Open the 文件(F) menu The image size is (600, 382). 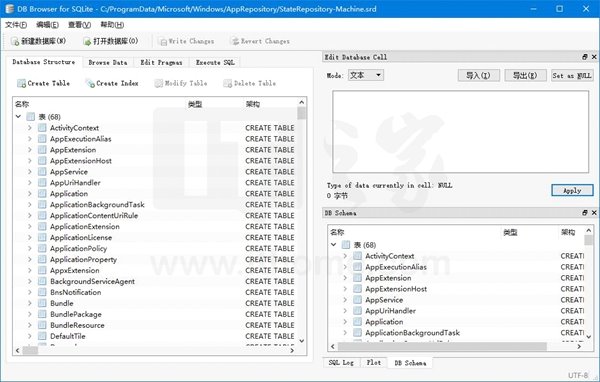coord(16,25)
